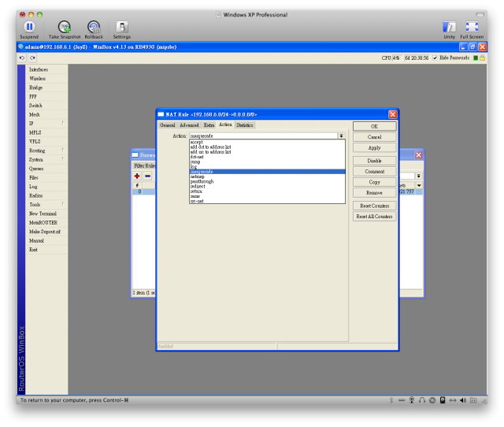Choose 'dst-nat' in the action list

268,157
